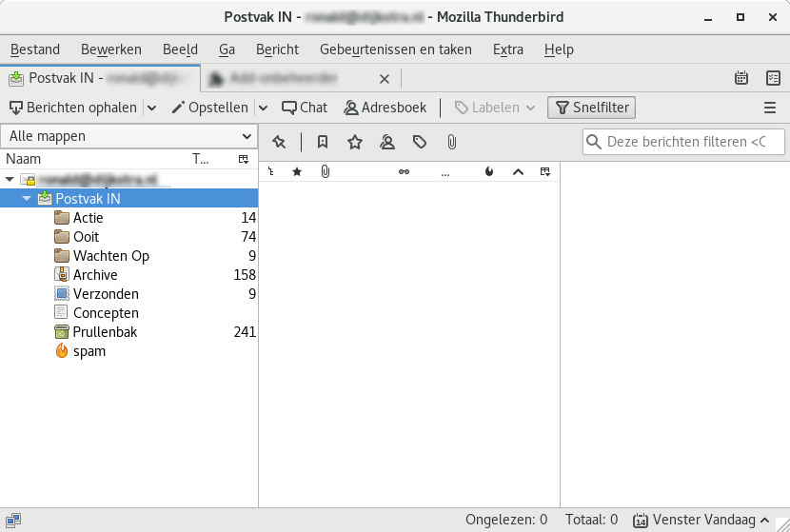The width and height of the screenshot is (790, 532).
Task: Open the Bewerken menu
Action: click(110, 49)
